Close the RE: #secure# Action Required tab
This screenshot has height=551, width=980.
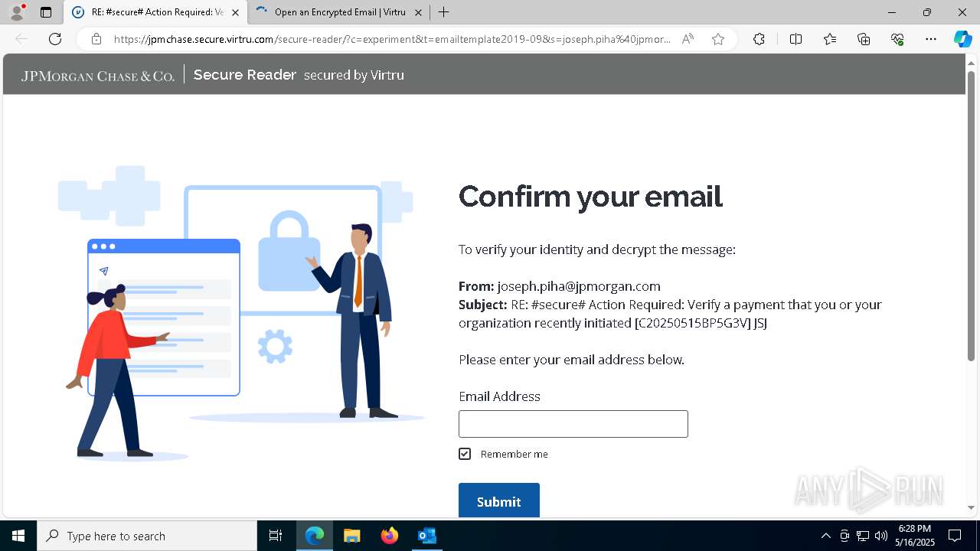[235, 12]
